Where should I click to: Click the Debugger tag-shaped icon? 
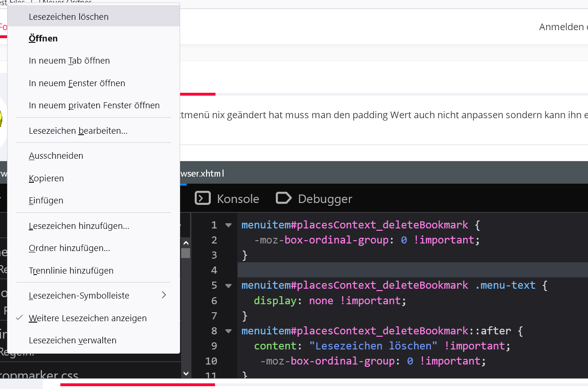(x=283, y=198)
